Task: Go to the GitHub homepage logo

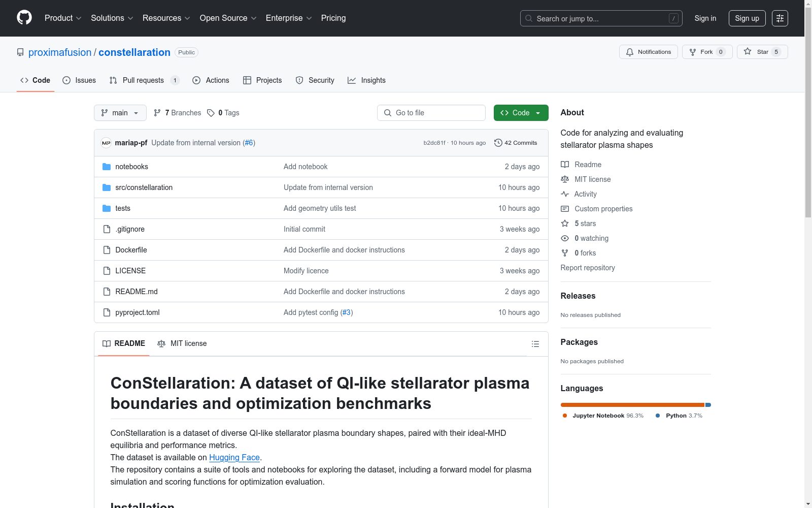Action: (24, 18)
